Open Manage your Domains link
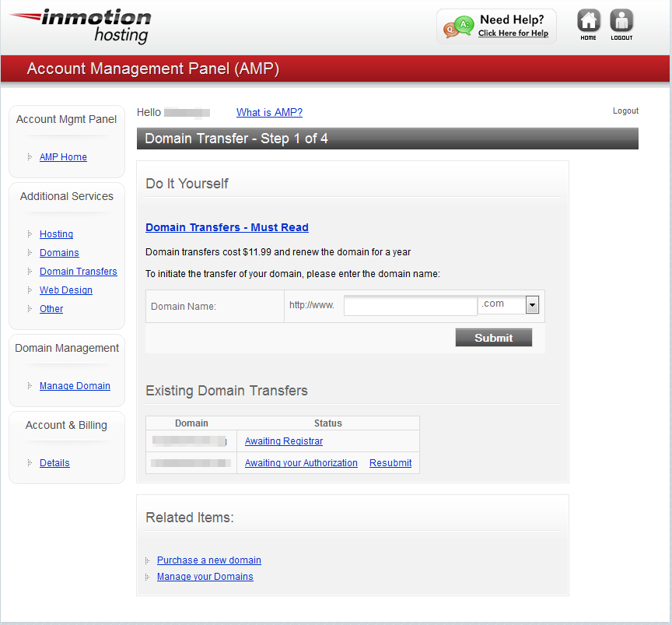The image size is (672, 625). (205, 577)
